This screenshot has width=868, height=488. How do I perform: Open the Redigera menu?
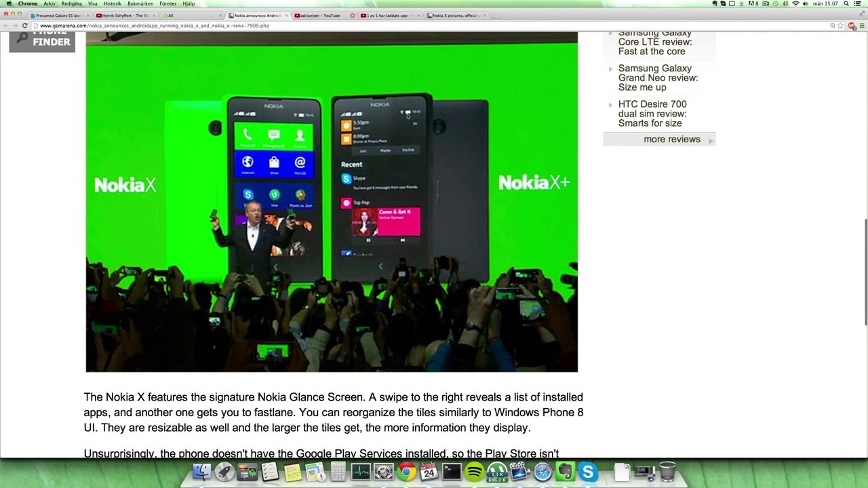71,3
